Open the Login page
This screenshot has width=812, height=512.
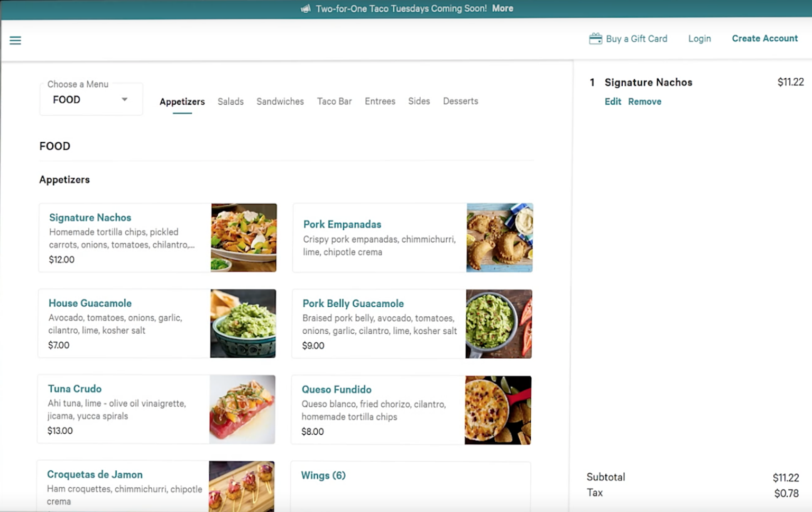(x=699, y=38)
